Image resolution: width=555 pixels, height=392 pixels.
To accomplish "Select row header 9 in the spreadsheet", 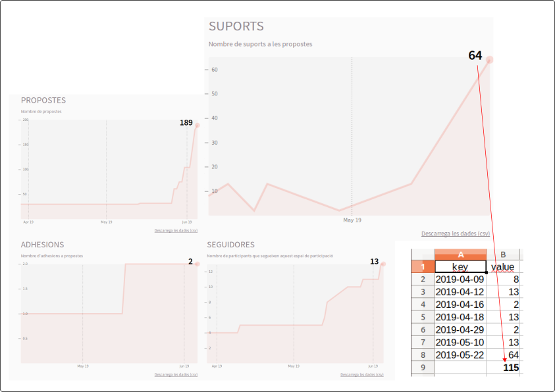I will click(x=422, y=368).
